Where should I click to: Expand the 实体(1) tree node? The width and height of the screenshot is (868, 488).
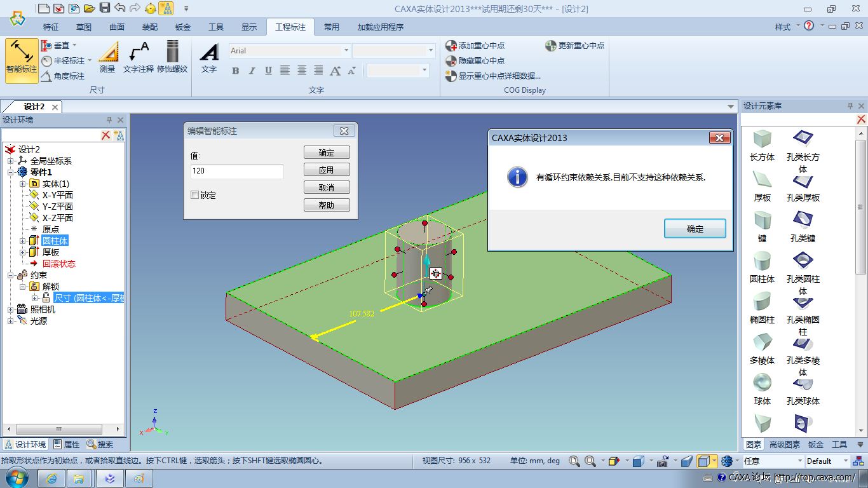tap(22, 184)
